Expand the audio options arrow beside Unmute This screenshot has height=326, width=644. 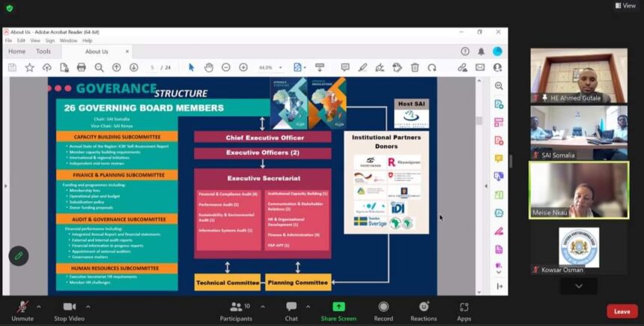coord(39,306)
